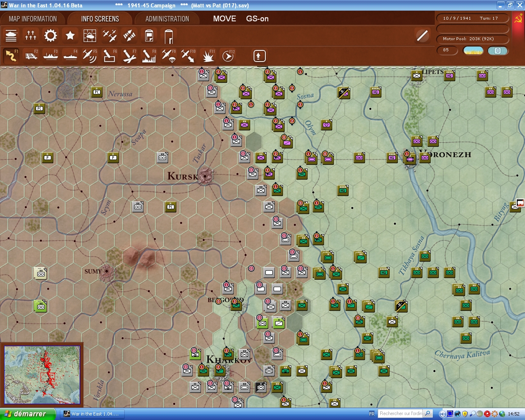The width and height of the screenshot is (525, 420).
Task: Click the yellow security shield tray icon
Action: tap(465, 414)
